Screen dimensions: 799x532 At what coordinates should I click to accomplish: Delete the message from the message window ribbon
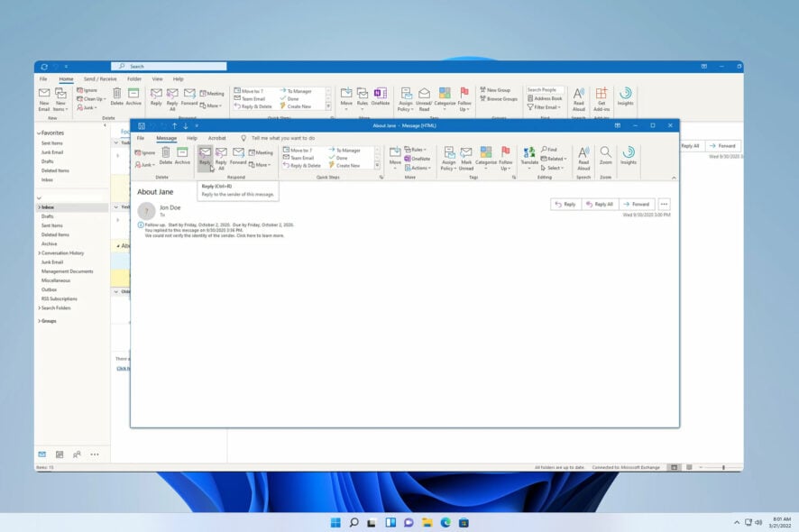(166, 156)
